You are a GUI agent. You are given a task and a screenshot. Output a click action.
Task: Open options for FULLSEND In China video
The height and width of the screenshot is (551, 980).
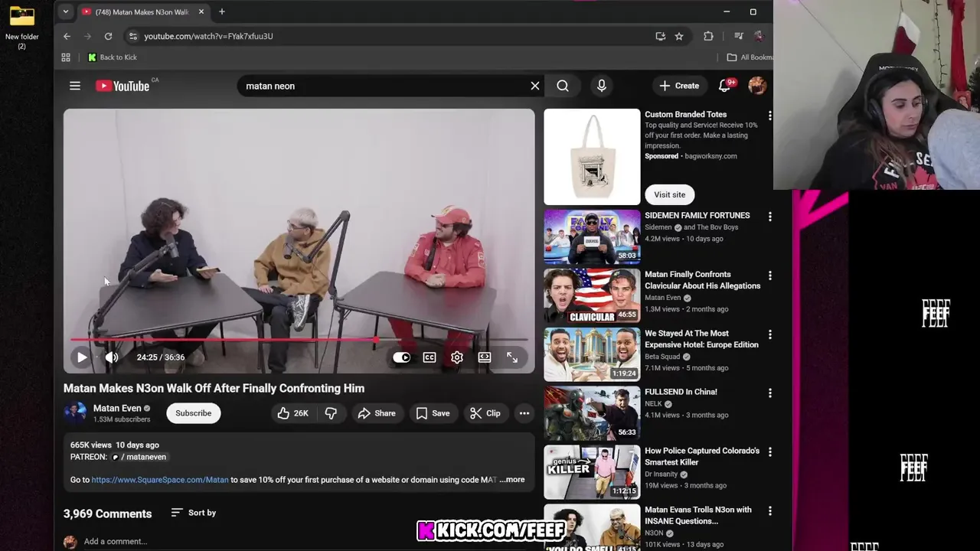pos(769,393)
